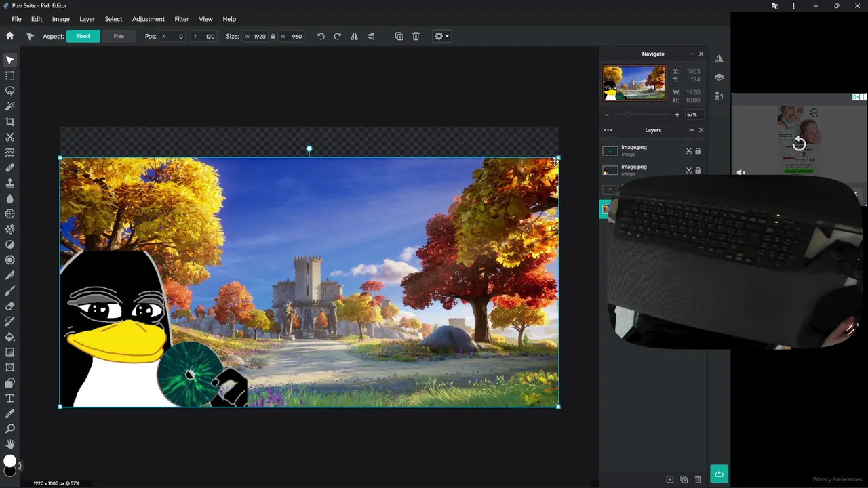
Task: Click cutout scissors on second image.png layer
Action: coord(688,170)
